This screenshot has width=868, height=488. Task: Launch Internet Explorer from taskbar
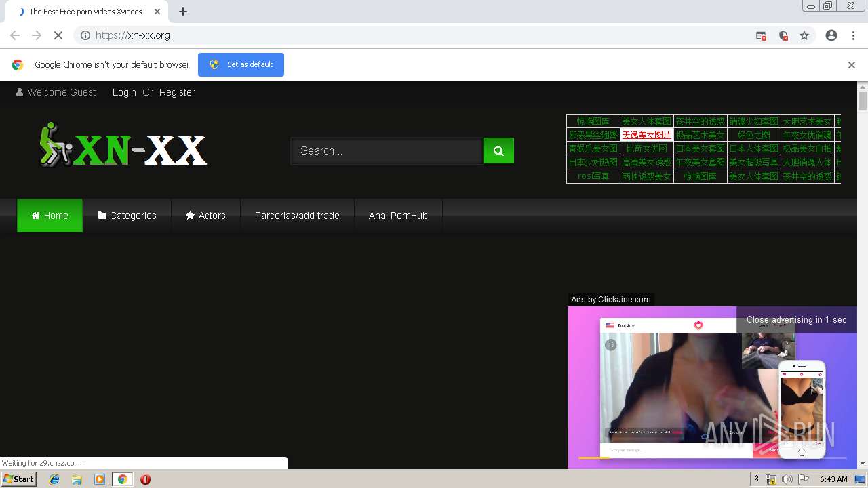(x=54, y=479)
